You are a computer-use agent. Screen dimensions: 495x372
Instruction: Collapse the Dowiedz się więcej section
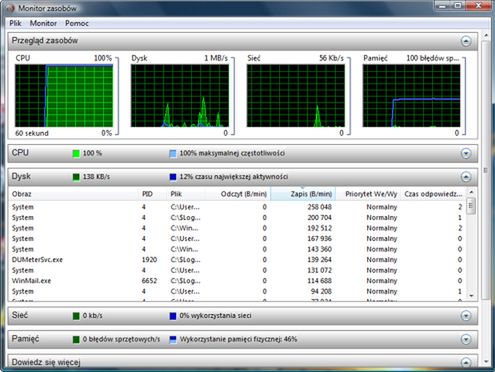(466, 362)
